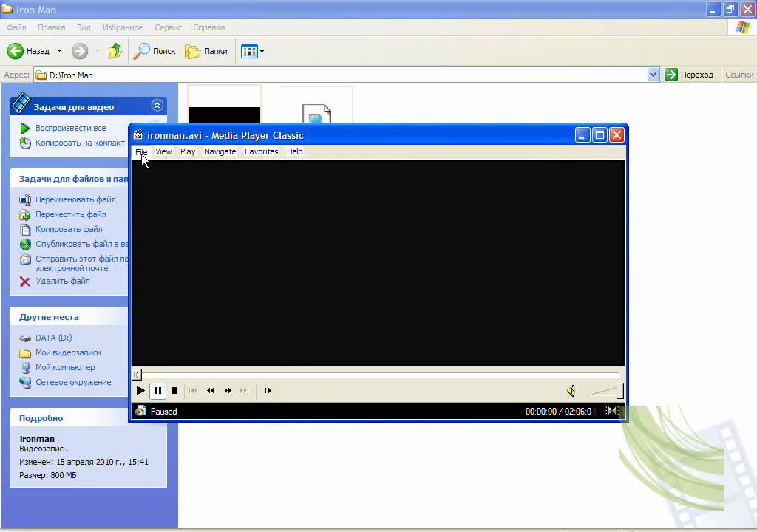Screen dimensions: 757x532
Task: Skip to next track in player
Action: pos(245,391)
